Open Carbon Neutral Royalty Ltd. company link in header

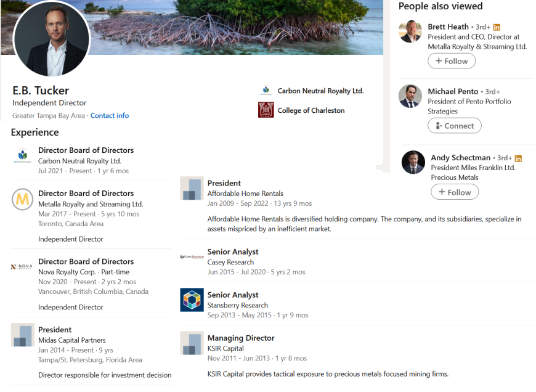coord(320,91)
